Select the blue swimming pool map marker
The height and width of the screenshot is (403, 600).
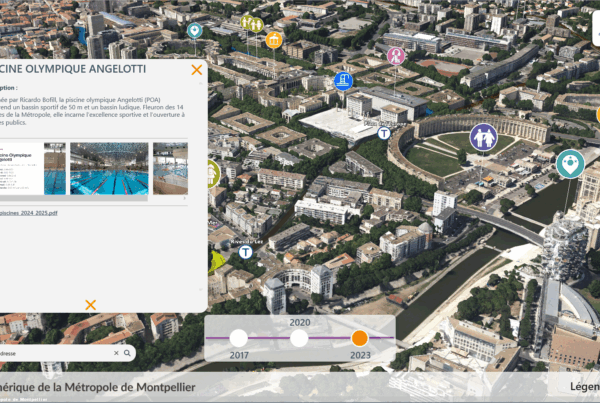pyautogui.click(x=344, y=80)
